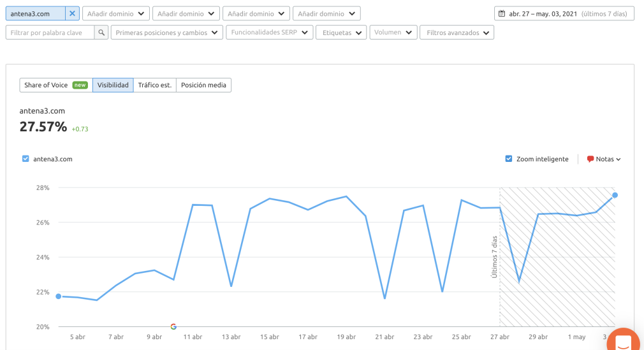Disable the Zoom inteligente checkbox
The height and width of the screenshot is (350, 644).
pos(509,159)
